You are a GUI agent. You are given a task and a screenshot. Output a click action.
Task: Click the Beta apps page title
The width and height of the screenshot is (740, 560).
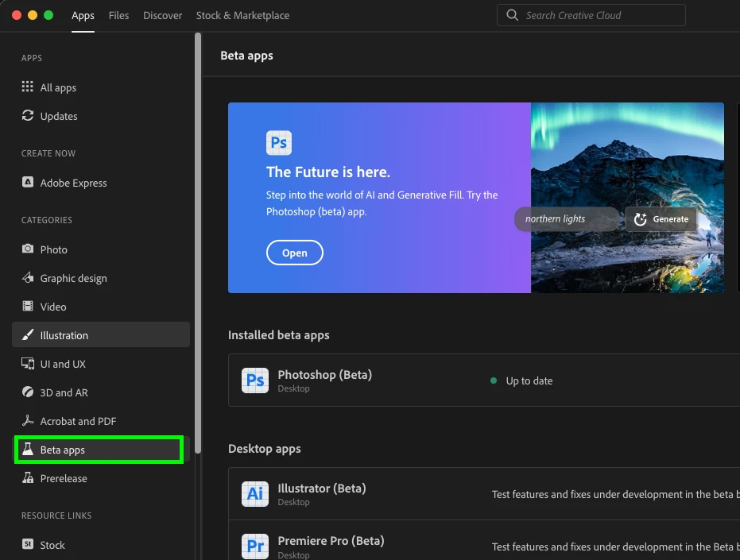[x=246, y=56]
